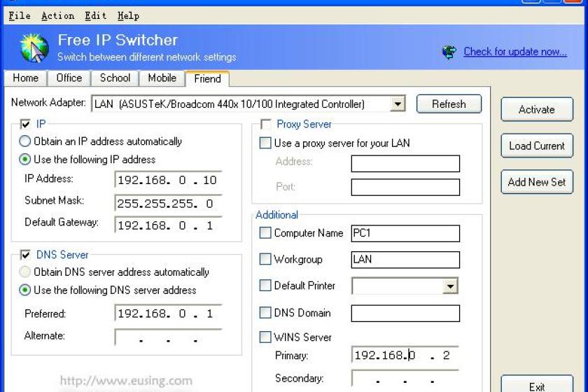This screenshot has height=392, width=588.
Task: Expand the Network Adapter dropdown
Action: 397,104
